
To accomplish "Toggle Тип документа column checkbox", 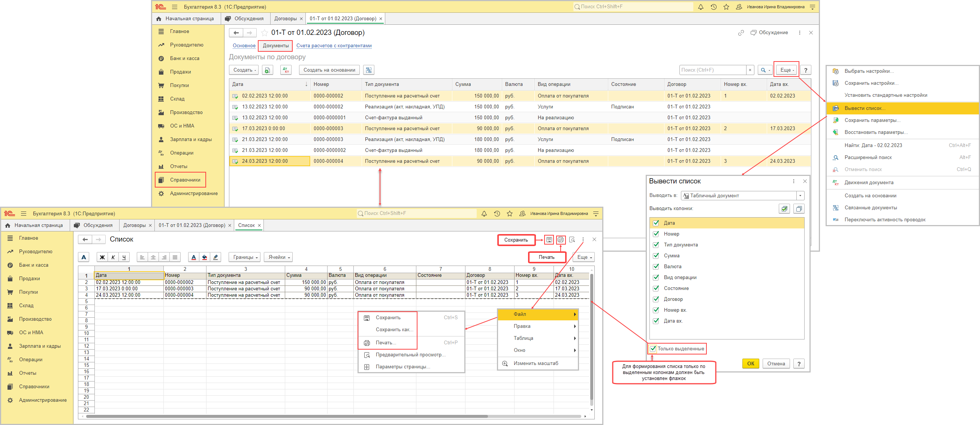I will click(x=655, y=245).
